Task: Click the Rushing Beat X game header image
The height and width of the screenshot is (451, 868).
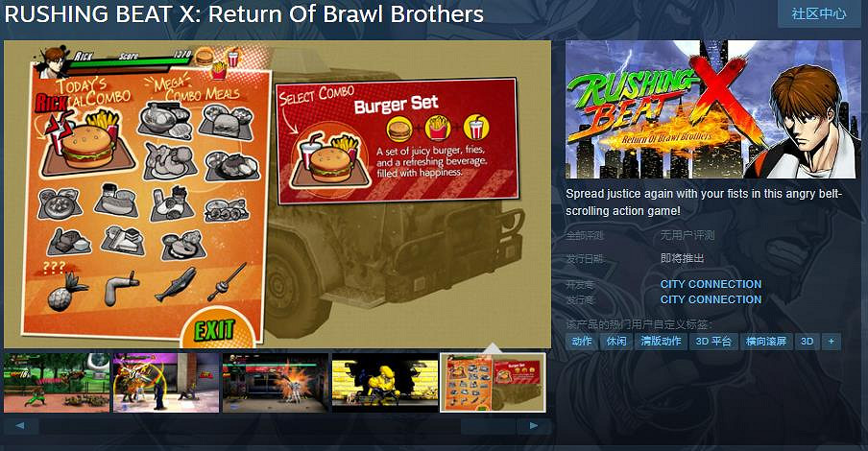Action: pyautogui.click(x=713, y=109)
